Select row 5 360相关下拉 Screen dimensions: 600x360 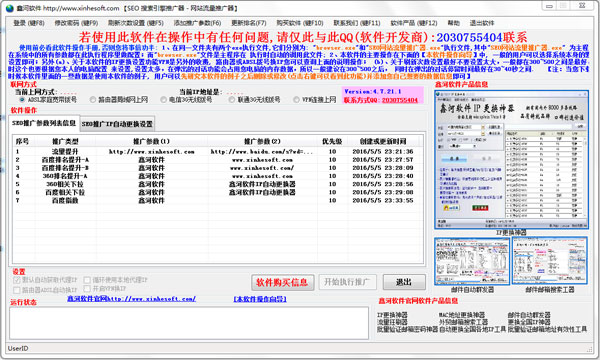click(x=218, y=184)
